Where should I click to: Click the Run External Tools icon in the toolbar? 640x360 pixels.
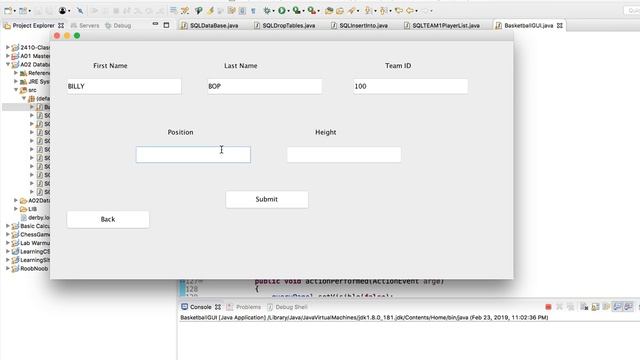311,11
